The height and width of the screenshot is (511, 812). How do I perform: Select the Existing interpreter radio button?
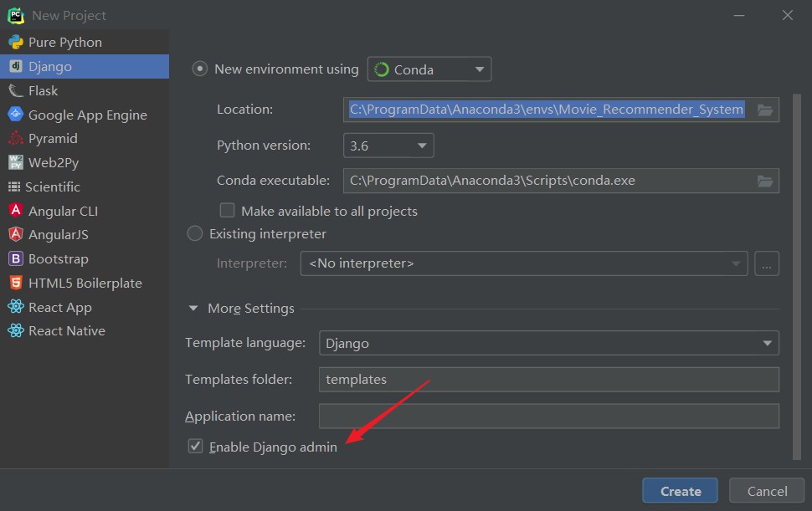(x=195, y=234)
